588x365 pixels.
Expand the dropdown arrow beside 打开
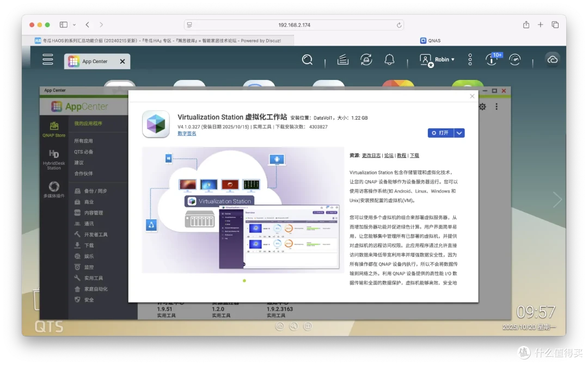coord(460,133)
